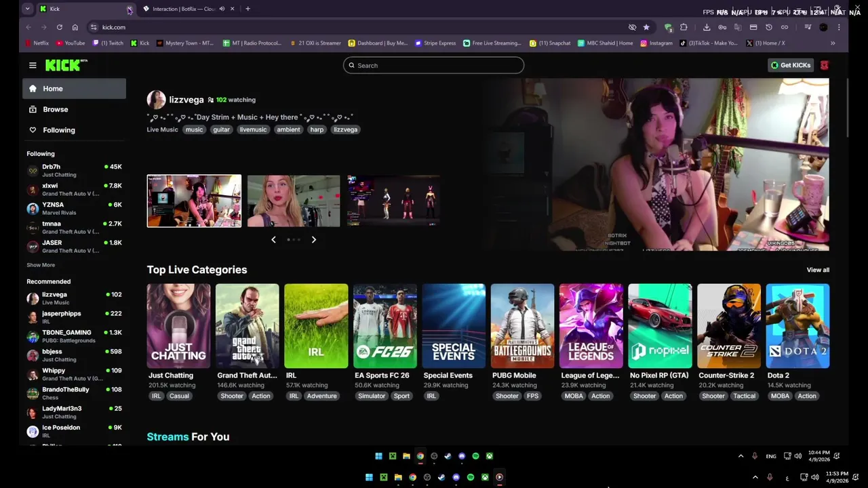Open the red profile avatar at top right
The width and height of the screenshot is (868, 488).
824,65
